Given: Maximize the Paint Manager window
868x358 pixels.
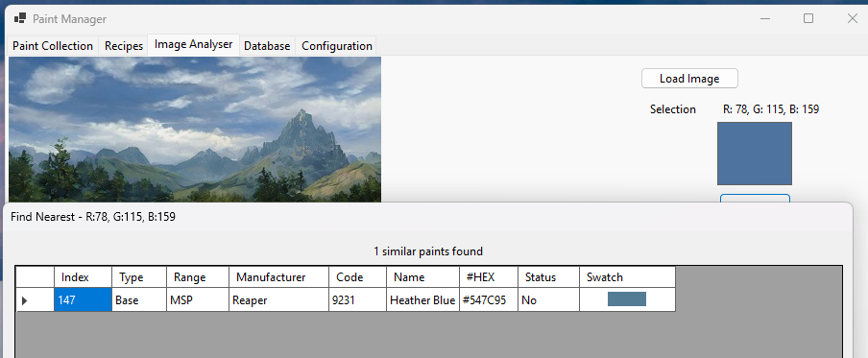Looking at the screenshot, I should 808,18.
